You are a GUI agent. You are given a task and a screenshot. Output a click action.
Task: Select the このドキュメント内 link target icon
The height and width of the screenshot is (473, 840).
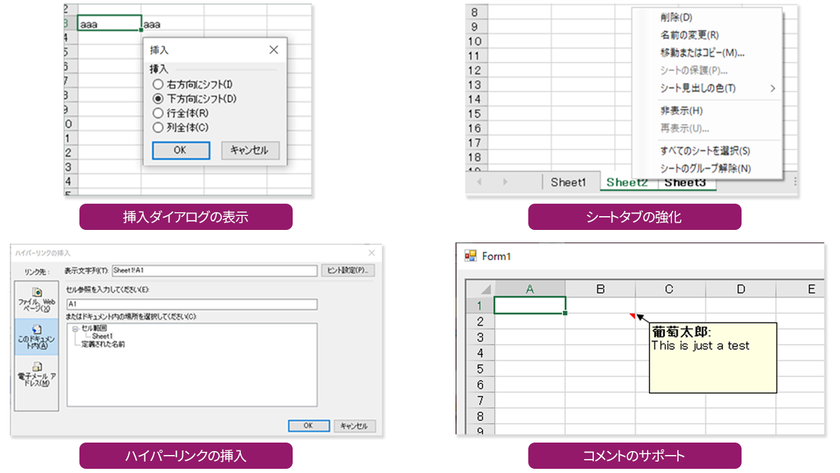coord(36,329)
